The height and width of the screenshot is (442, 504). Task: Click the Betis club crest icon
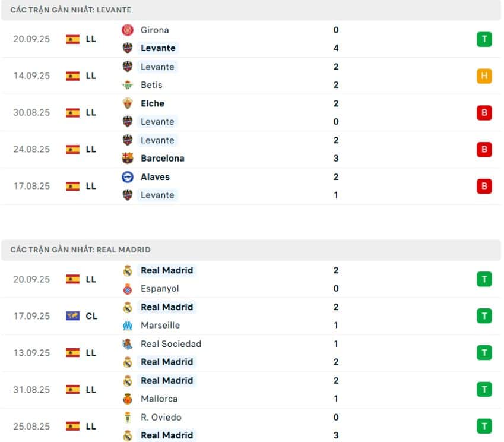pos(127,85)
